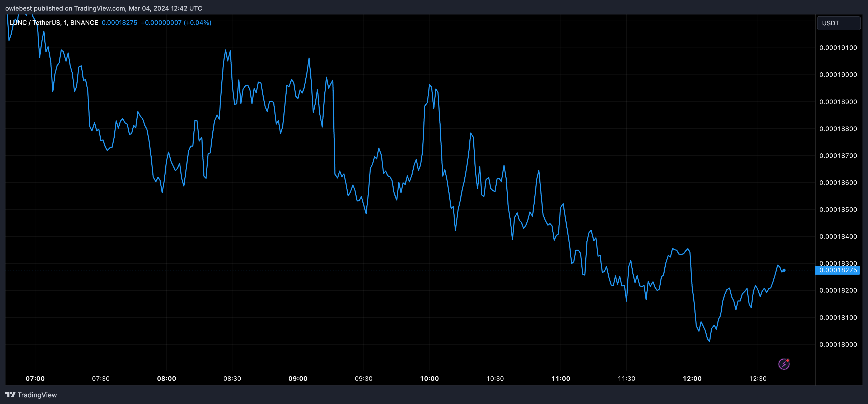Select the 12:30 time axis label
The width and height of the screenshot is (868, 404).
click(758, 378)
